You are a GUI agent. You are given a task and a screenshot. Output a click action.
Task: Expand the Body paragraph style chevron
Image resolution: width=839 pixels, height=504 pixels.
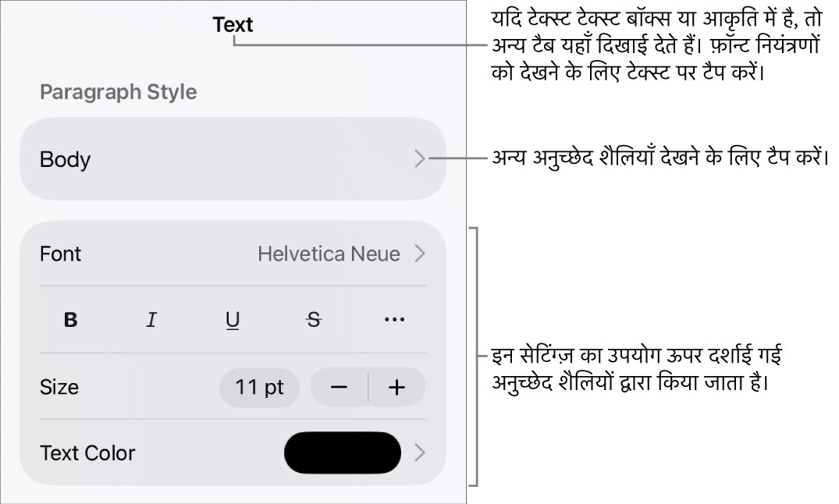point(420,159)
